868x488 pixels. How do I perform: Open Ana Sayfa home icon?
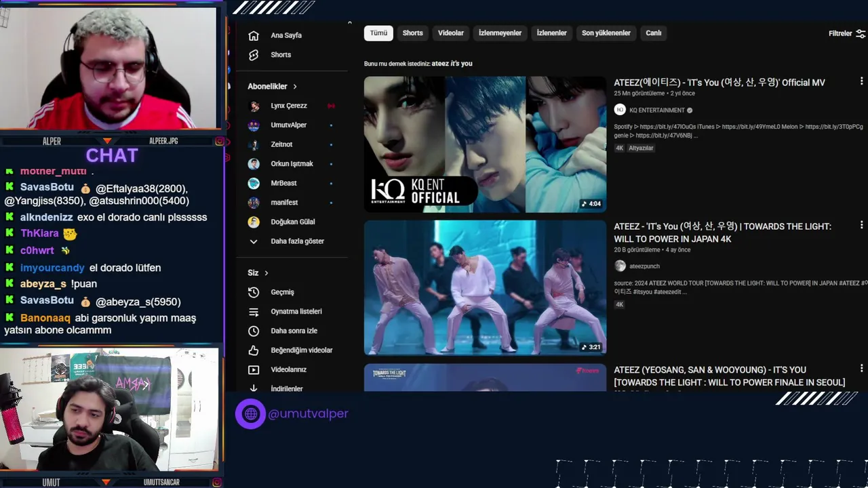(254, 35)
